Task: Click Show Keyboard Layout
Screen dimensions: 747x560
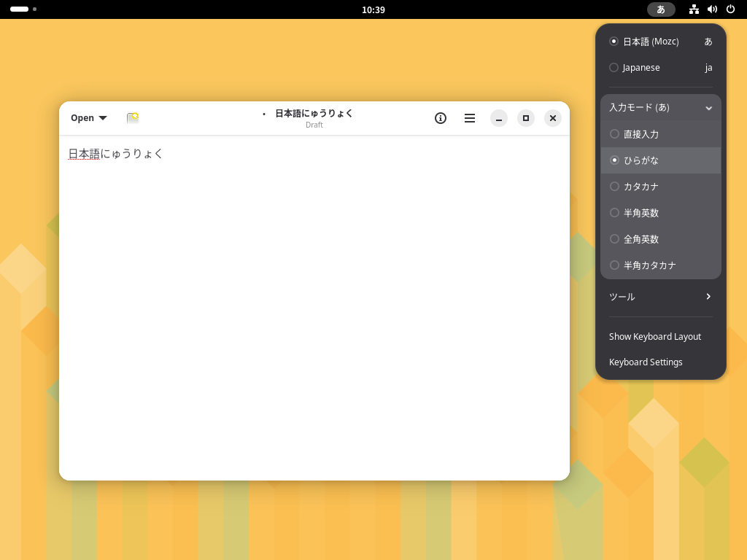Action: coord(655,337)
